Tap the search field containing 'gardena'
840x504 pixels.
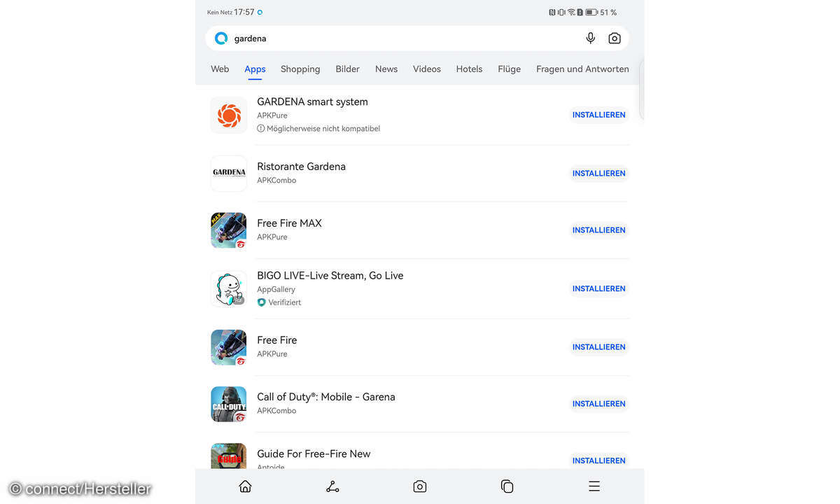coord(417,38)
